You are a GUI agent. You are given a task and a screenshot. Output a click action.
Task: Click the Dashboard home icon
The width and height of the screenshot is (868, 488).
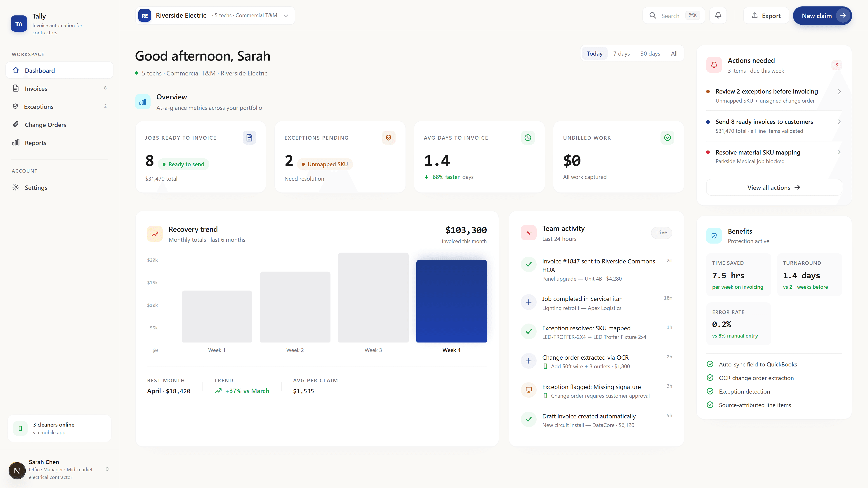click(x=16, y=70)
